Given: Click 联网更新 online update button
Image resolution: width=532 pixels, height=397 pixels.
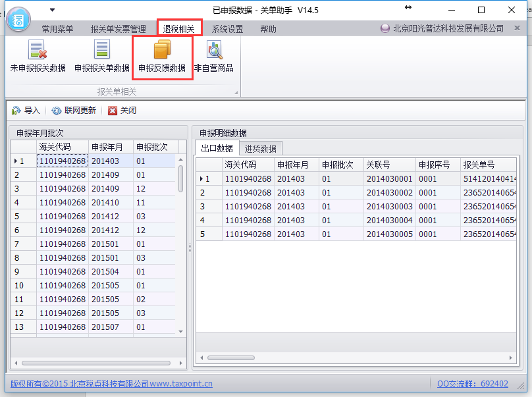Looking at the screenshot, I should pyautogui.click(x=74, y=111).
